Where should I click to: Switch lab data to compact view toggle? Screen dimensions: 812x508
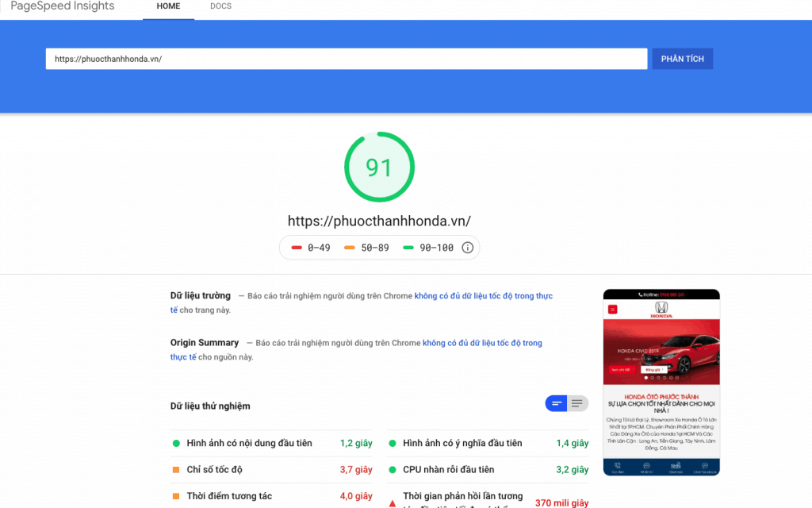[556, 404]
